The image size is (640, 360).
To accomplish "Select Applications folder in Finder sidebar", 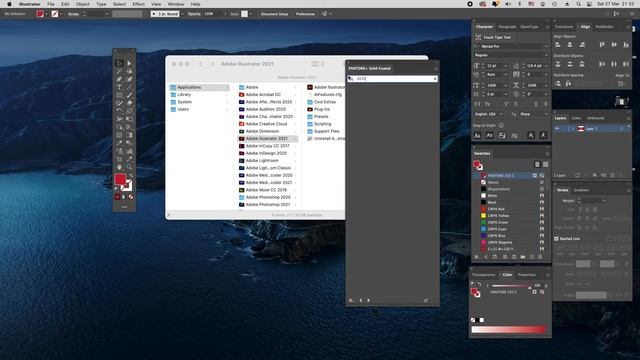I will (x=199, y=87).
